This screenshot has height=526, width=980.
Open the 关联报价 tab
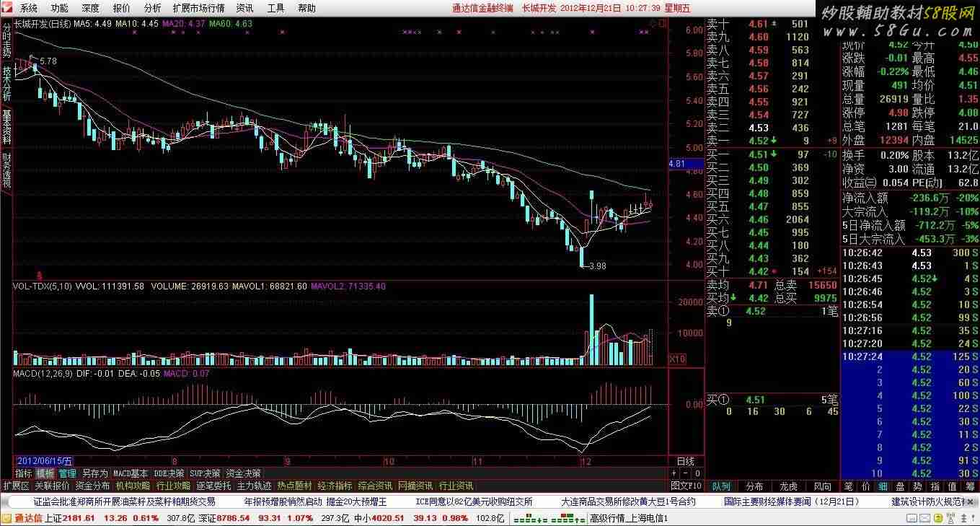click(52, 486)
